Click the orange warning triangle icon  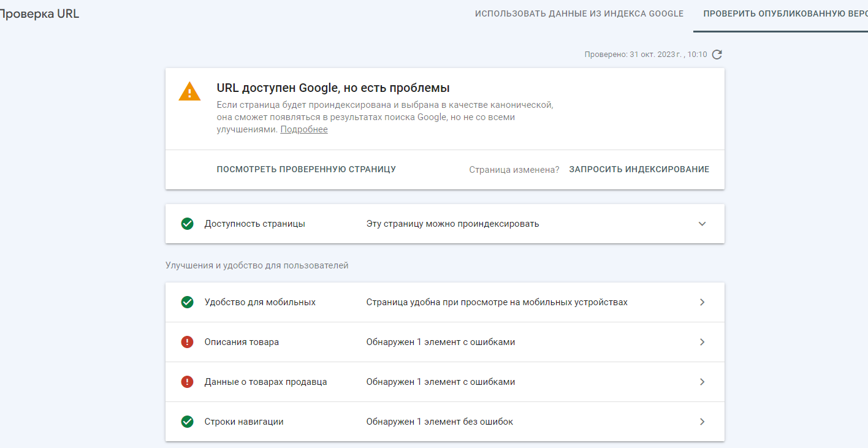[189, 91]
